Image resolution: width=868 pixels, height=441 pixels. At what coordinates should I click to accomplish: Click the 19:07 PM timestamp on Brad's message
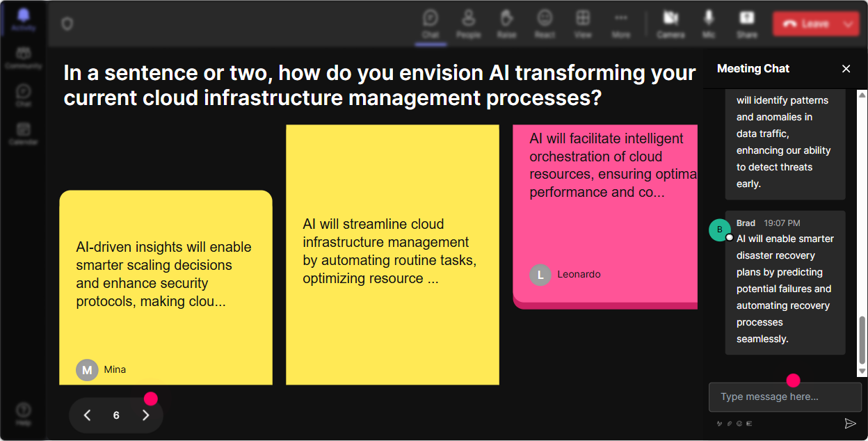tap(782, 223)
